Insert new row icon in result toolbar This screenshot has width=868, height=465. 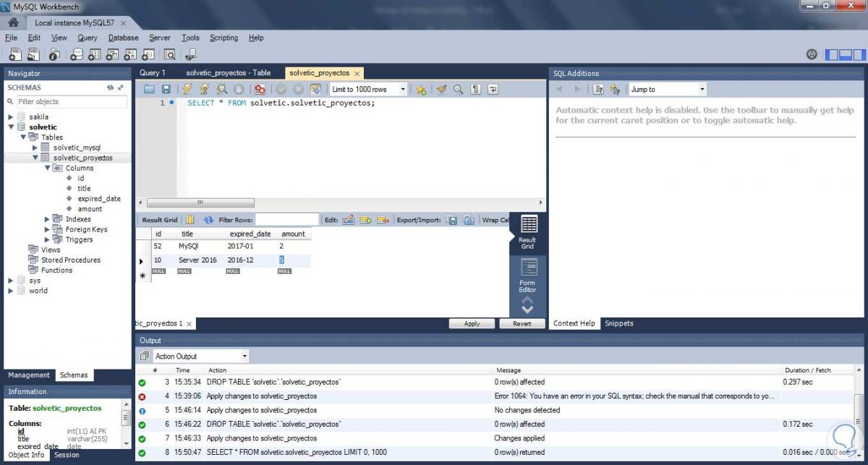click(x=365, y=220)
